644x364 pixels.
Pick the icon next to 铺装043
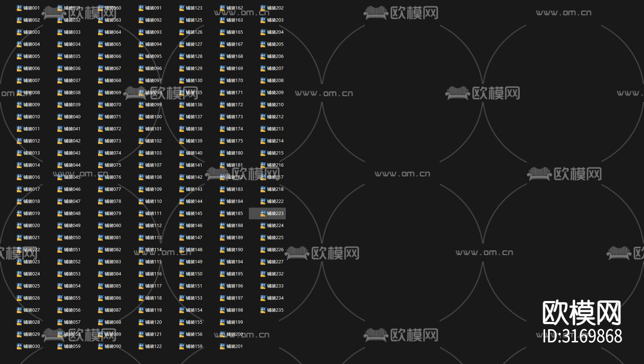60,153
